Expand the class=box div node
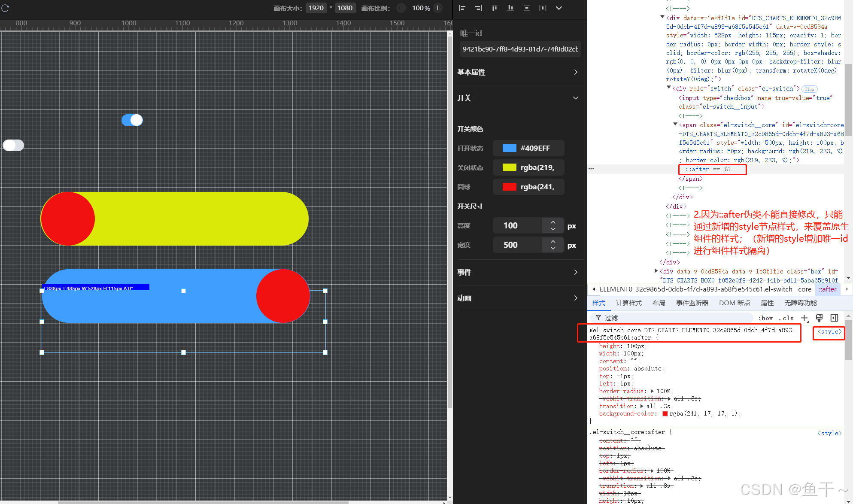The height and width of the screenshot is (504, 853). point(656,271)
